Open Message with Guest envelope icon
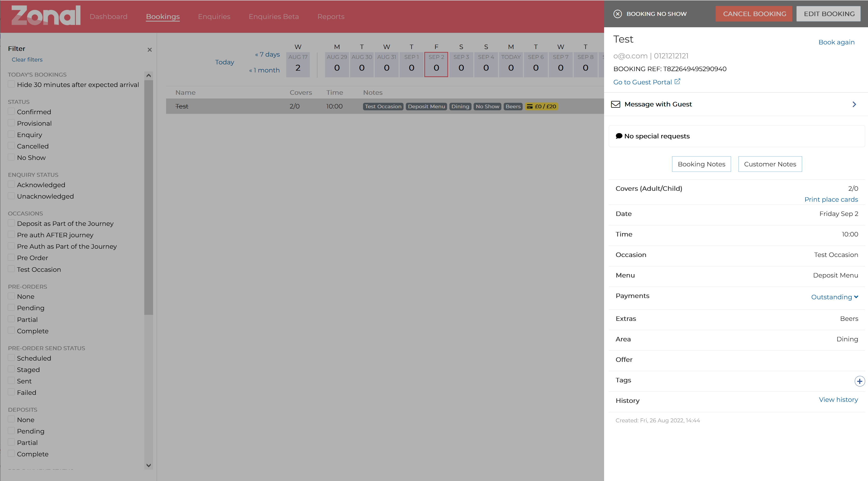The width and height of the screenshot is (868, 481). pos(615,104)
